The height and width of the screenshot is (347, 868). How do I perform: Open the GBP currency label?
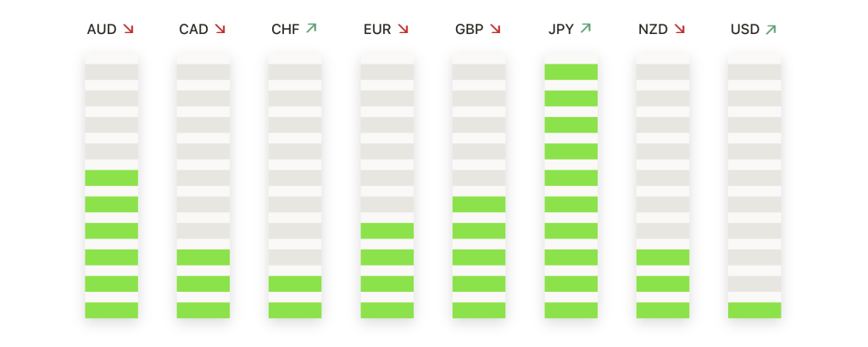point(469,30)
